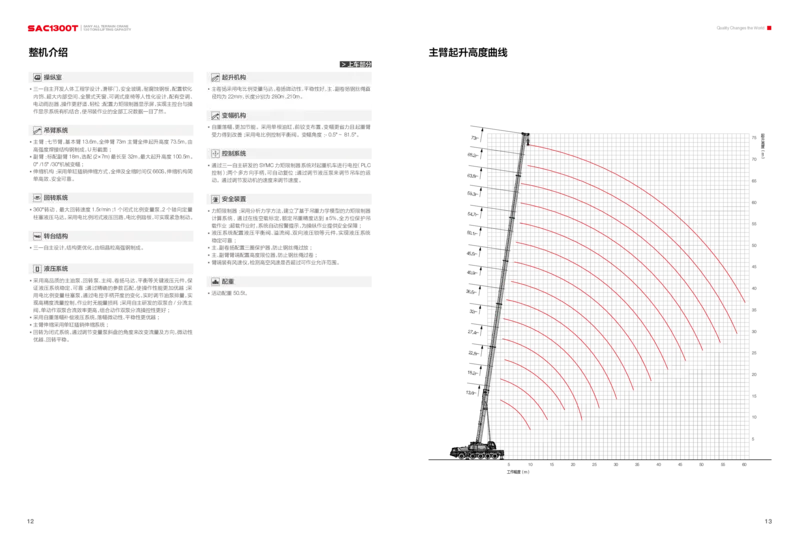Click the red header bar at top left

(51, 28)
